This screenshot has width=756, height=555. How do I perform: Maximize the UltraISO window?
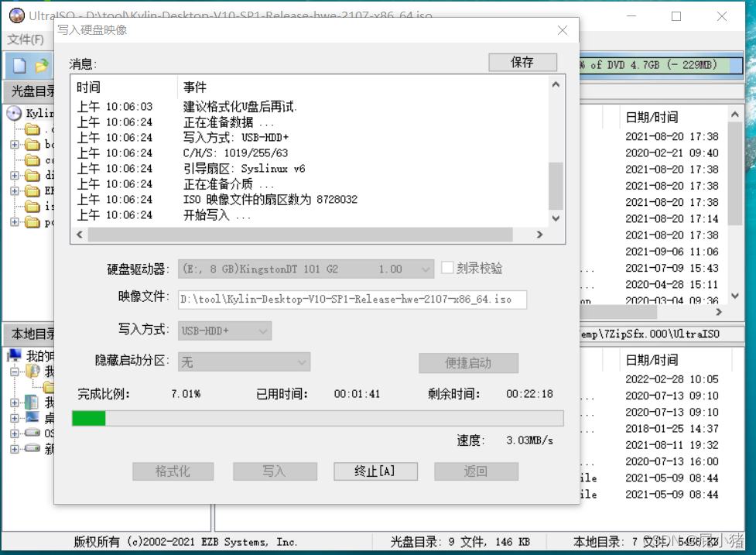click(676, 16)
